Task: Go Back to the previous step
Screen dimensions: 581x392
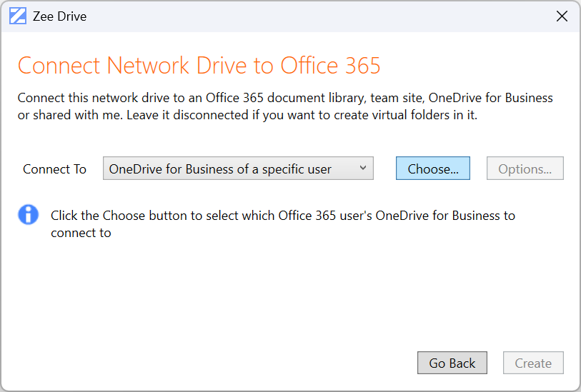Action: pos(452,363)
